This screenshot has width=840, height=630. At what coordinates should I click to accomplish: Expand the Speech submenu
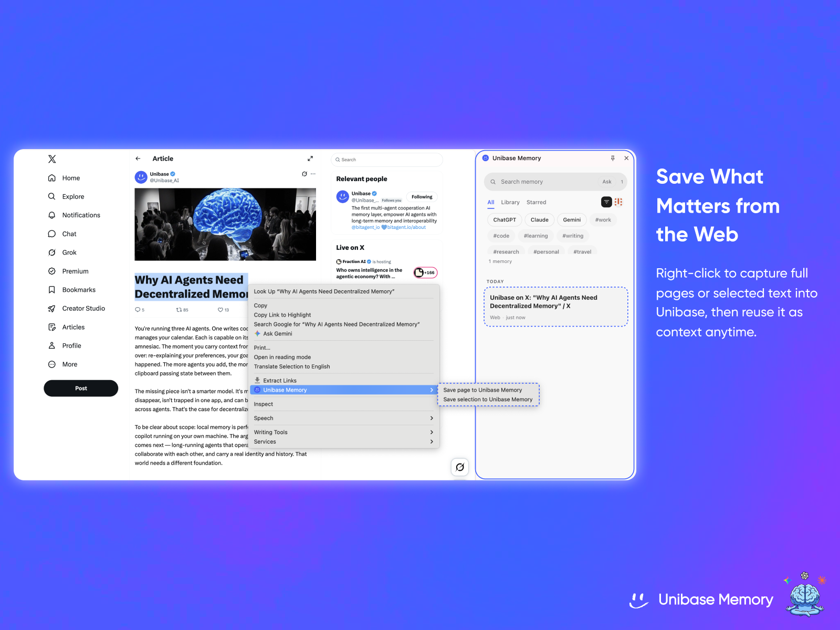[344, 418]
